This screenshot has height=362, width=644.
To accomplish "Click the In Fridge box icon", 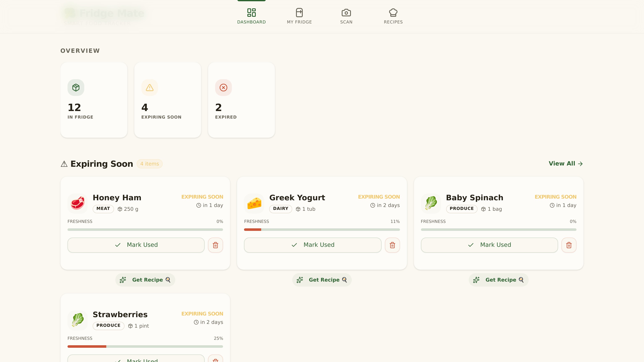I will pos(76,88).
